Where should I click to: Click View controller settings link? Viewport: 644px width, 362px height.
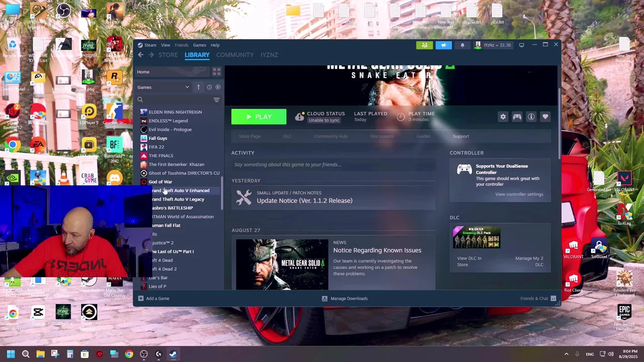pyautogui.click(x=519, y=194)
